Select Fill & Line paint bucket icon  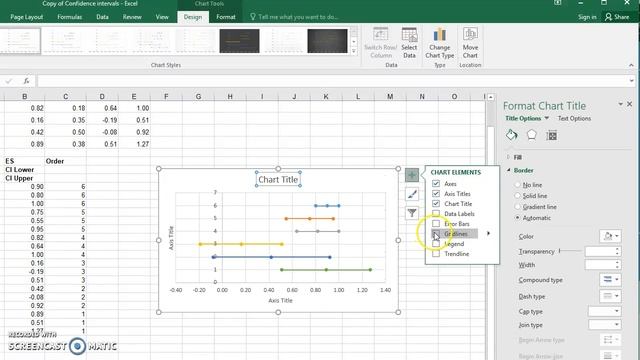(511, 135)
